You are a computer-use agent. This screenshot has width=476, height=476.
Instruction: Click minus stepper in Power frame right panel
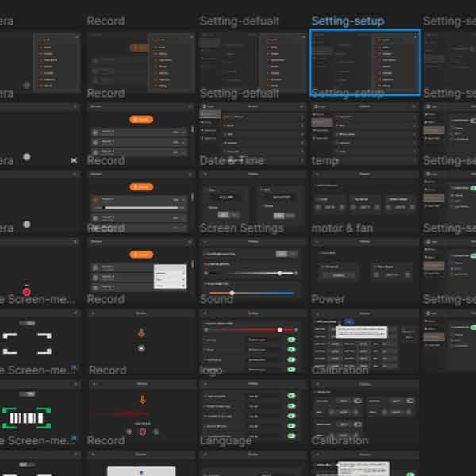377,275
